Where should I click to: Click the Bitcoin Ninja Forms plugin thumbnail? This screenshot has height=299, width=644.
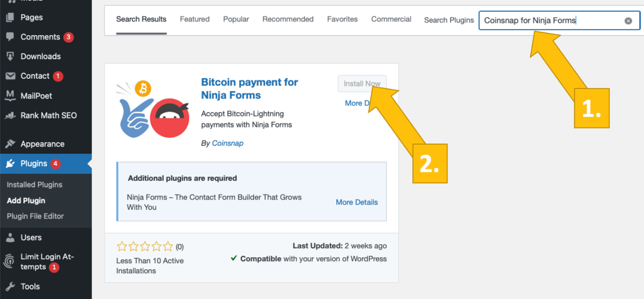click(149, 108)
